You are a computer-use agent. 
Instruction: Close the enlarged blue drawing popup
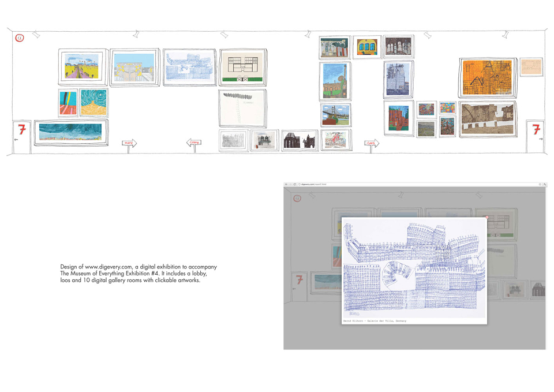[x=487, y=217]
